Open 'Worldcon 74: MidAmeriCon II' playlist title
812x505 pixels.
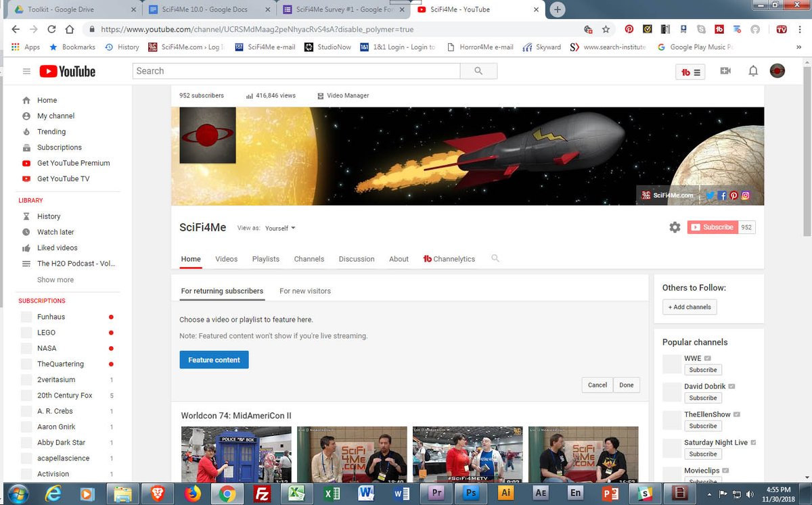pos(236,415)
